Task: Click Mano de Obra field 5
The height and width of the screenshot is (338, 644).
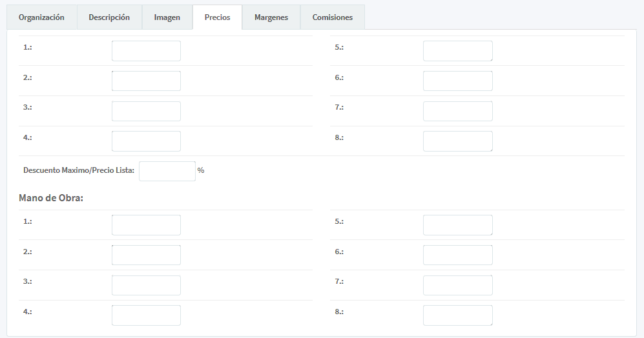Action: (457, 225)
